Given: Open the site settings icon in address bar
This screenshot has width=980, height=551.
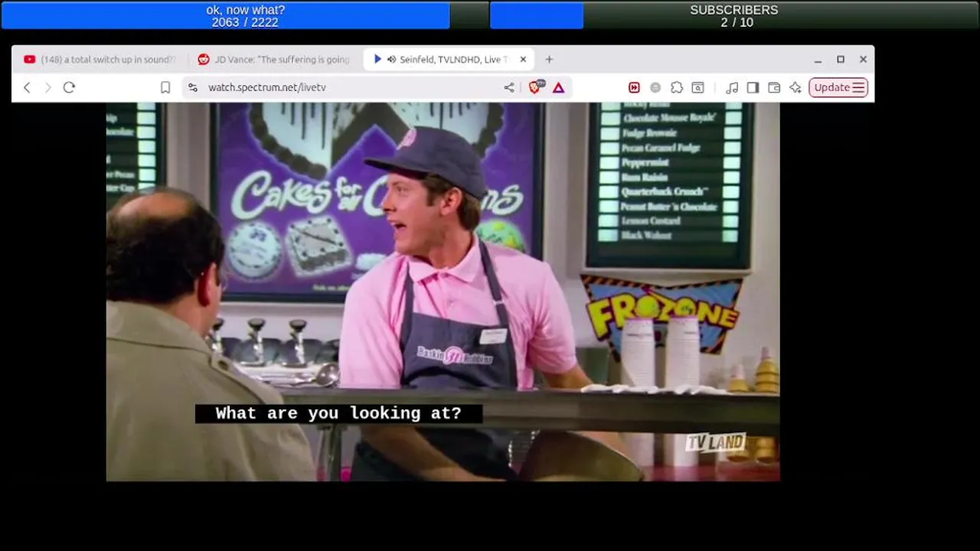Looking at the screenshot, I should [193, 87].
